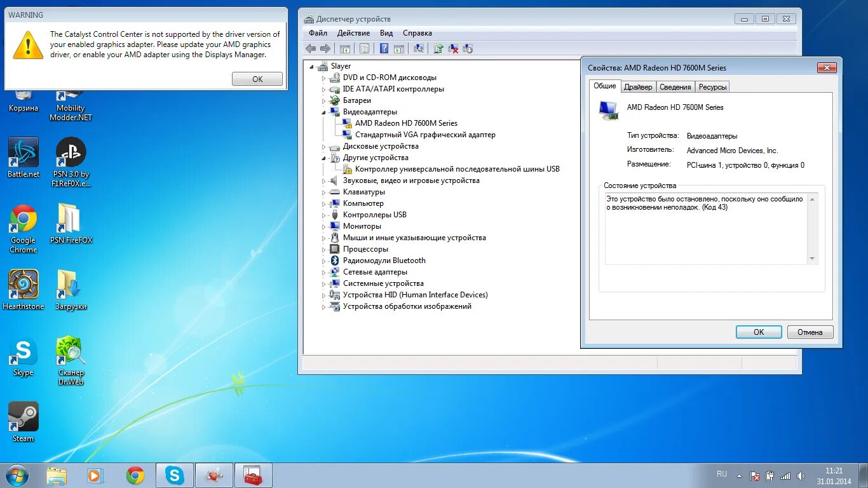Screen dimensions: 868x488
Task: Switch to the Сведения tab
Action: (x=675, y=87)
